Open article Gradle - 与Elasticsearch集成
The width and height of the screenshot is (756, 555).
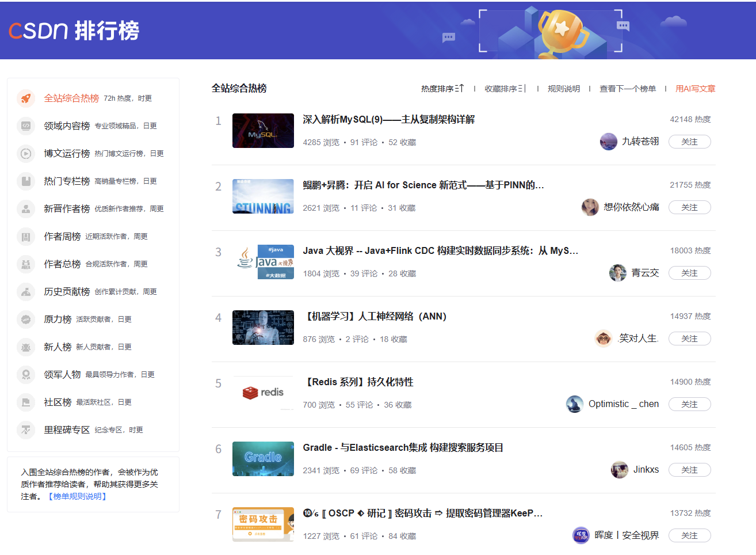(403, 448)
